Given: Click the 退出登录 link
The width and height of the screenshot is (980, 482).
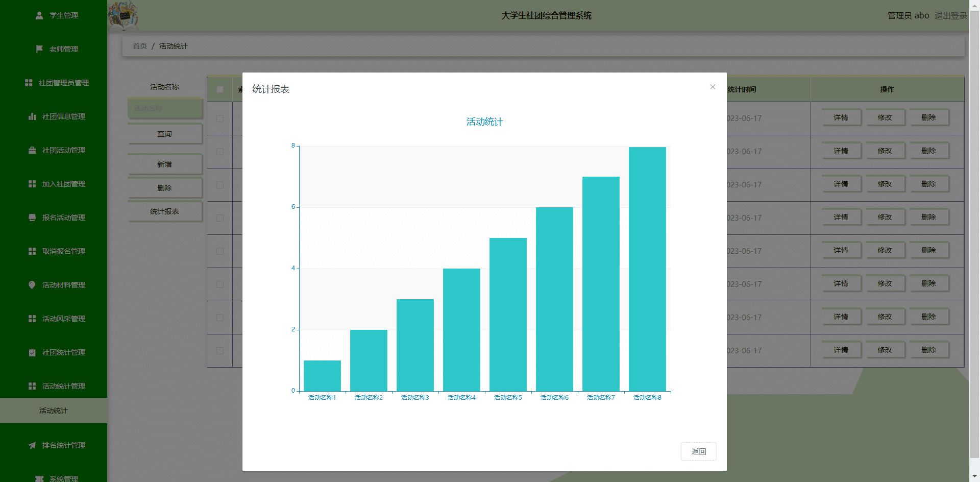Looking at the screenshot, I should 950,15.
